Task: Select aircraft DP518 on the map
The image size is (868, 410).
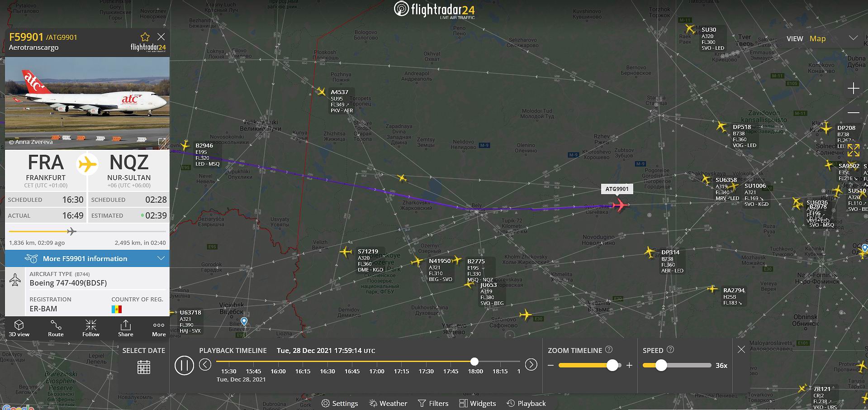Action: pyautogui.click(x=721, y=126)
